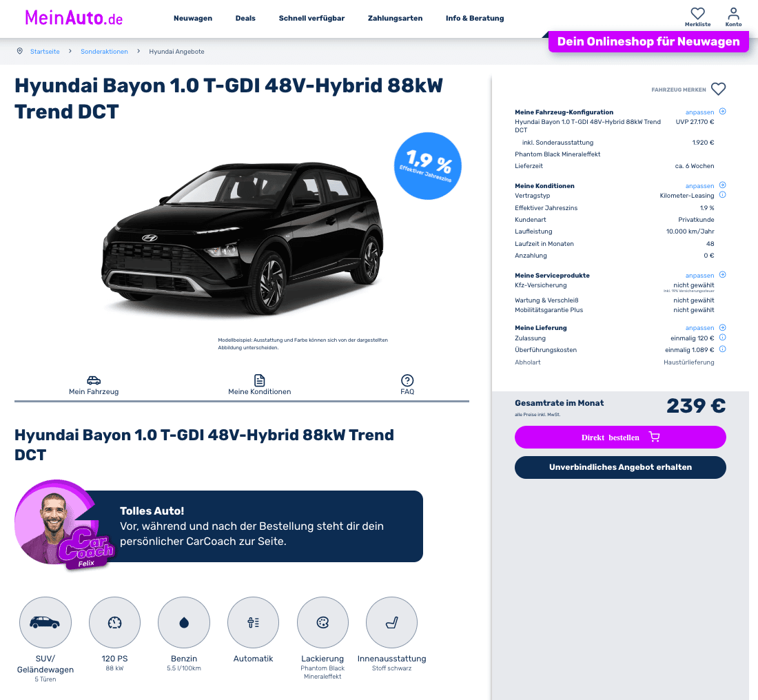Click the Laufleistung value 10.000 km/Jahr
This screenshot has width=758, height=700.
(690, 231)
